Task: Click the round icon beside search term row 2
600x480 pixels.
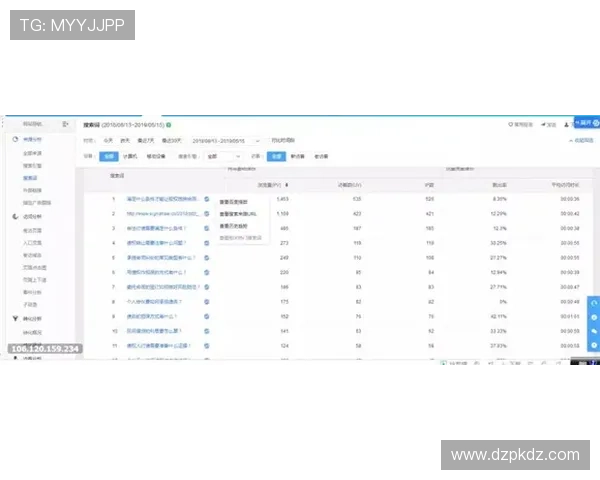Action: tap(207, 213)
